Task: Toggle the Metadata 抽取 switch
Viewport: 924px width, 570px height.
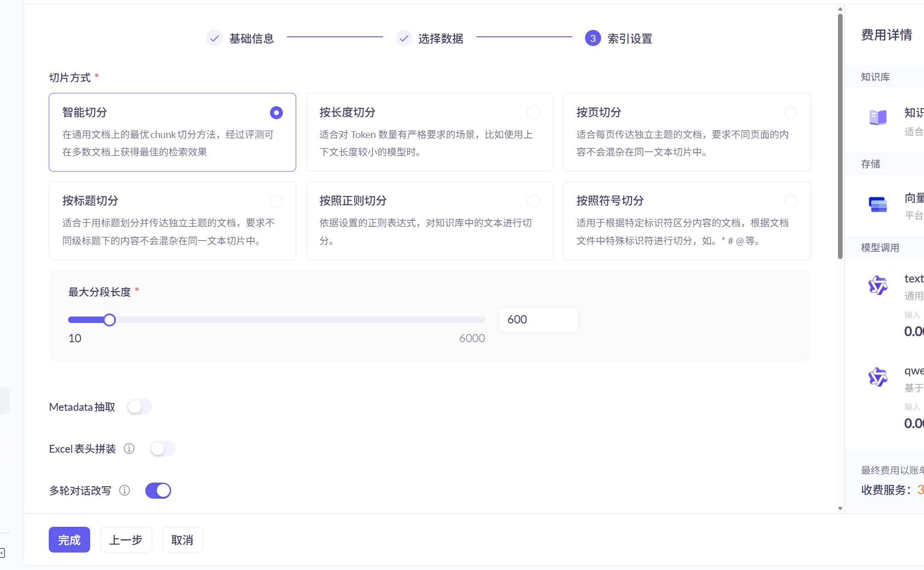Action: 139,407
